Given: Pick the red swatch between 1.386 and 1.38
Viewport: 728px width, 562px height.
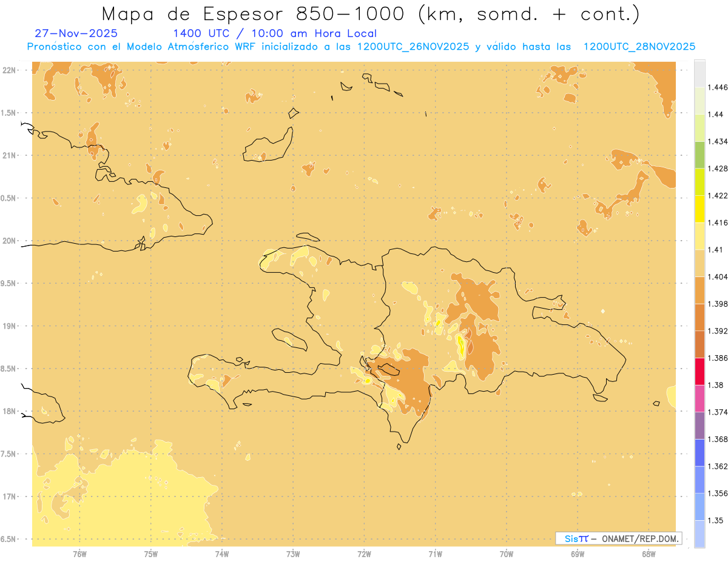Looking at the screenshot, I should pyautogui.click(x=699, y=371).
